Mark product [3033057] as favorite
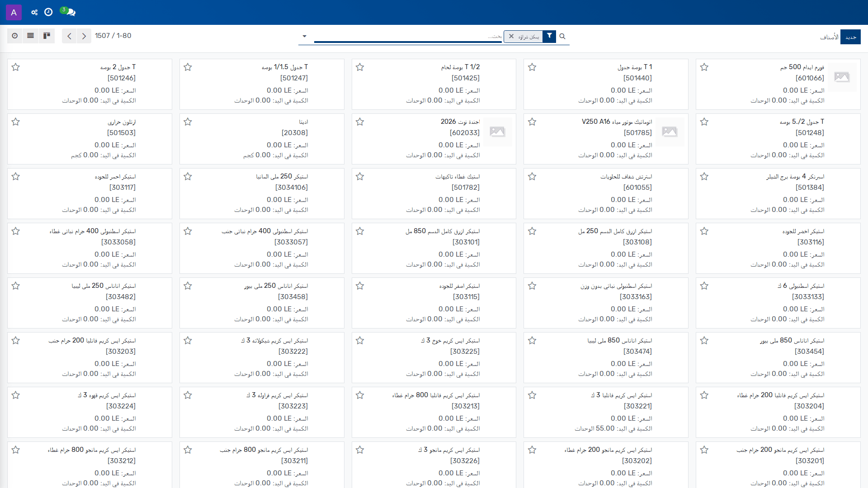 [x=188, y=231]
